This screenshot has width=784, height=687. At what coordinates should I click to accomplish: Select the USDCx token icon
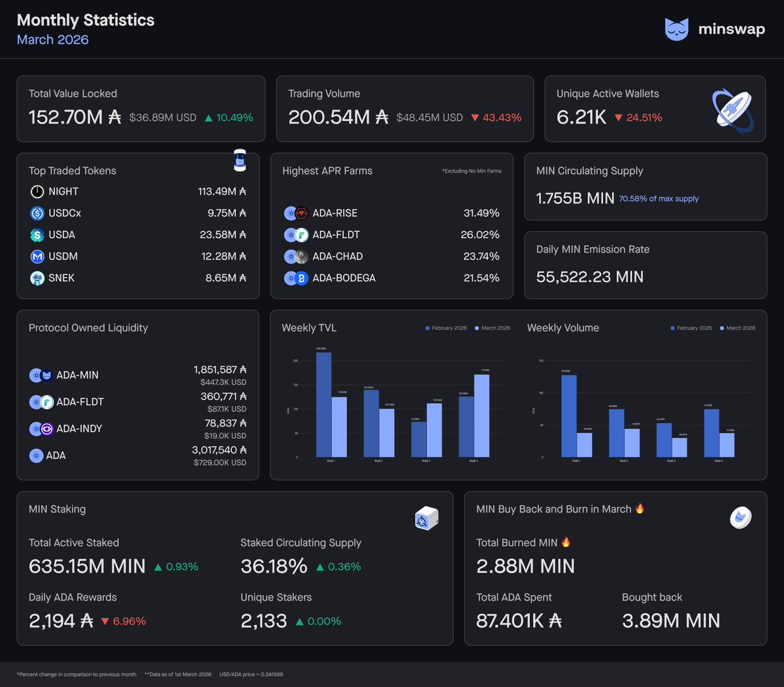tap(37, 213)
